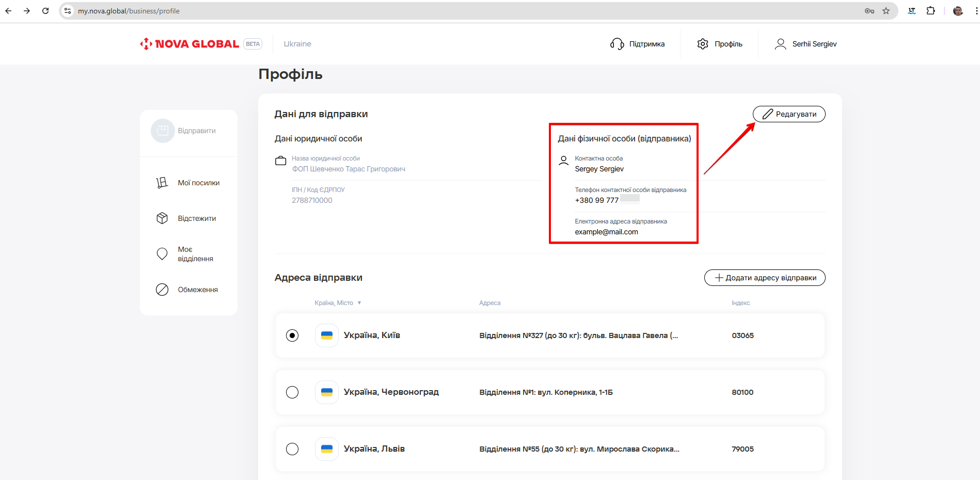Click the Відстежити box icon
980x480 pixels.
tap(162, 218)
